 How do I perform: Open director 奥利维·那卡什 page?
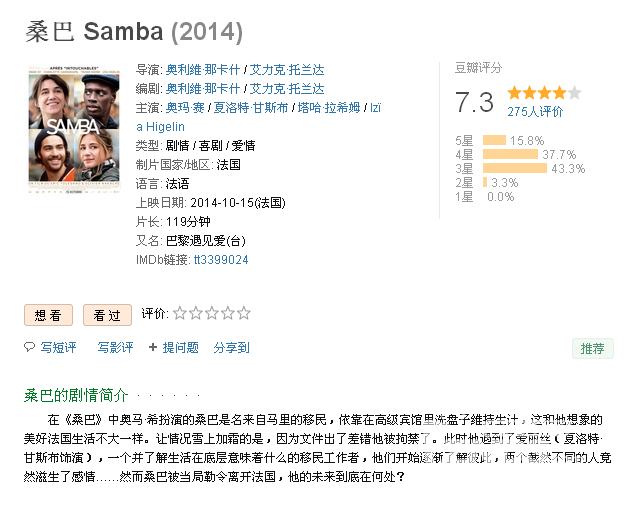[203, 70]
